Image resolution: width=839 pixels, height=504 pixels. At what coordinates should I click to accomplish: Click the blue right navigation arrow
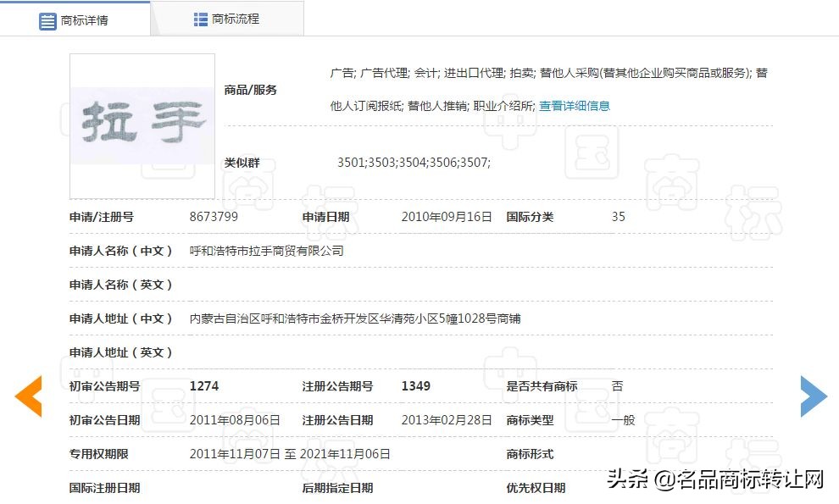coord(813,396)
